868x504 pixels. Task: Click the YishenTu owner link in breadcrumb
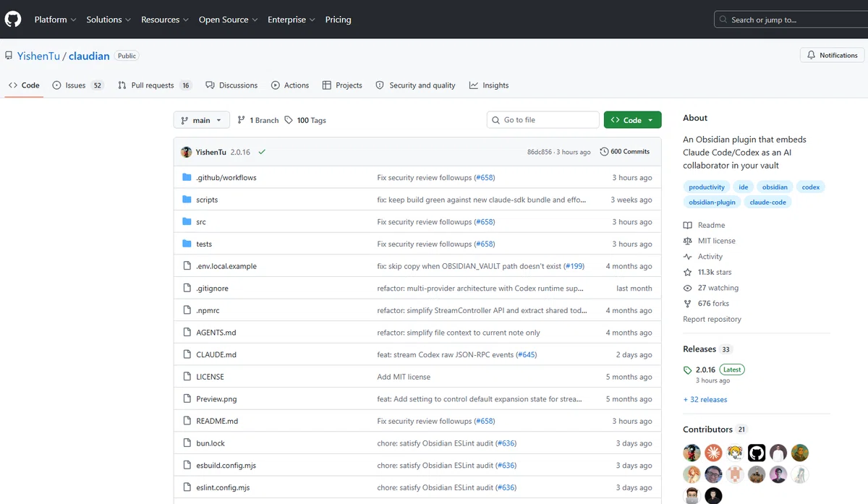pos(38,56)
